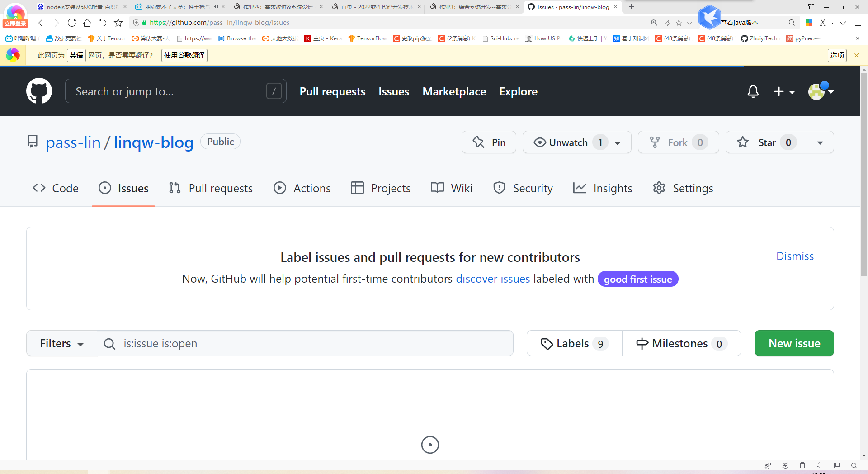Switch to the Actions tab
868x474 pixels.
pyautogui.click(x=302, y=188)
